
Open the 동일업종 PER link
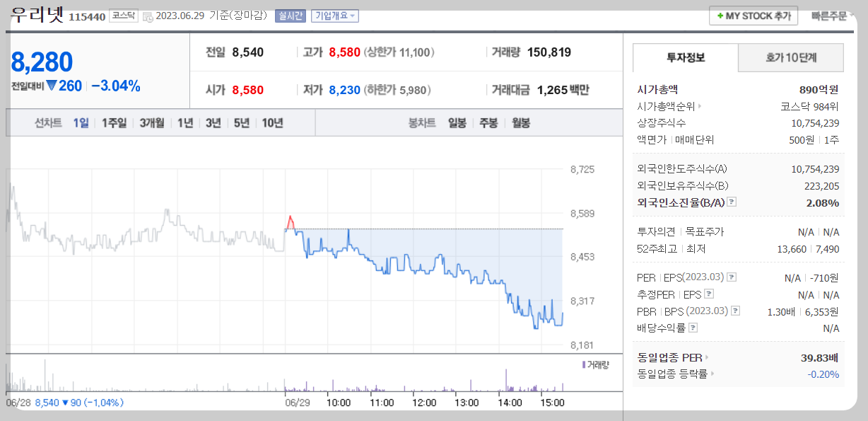[669, 358]
